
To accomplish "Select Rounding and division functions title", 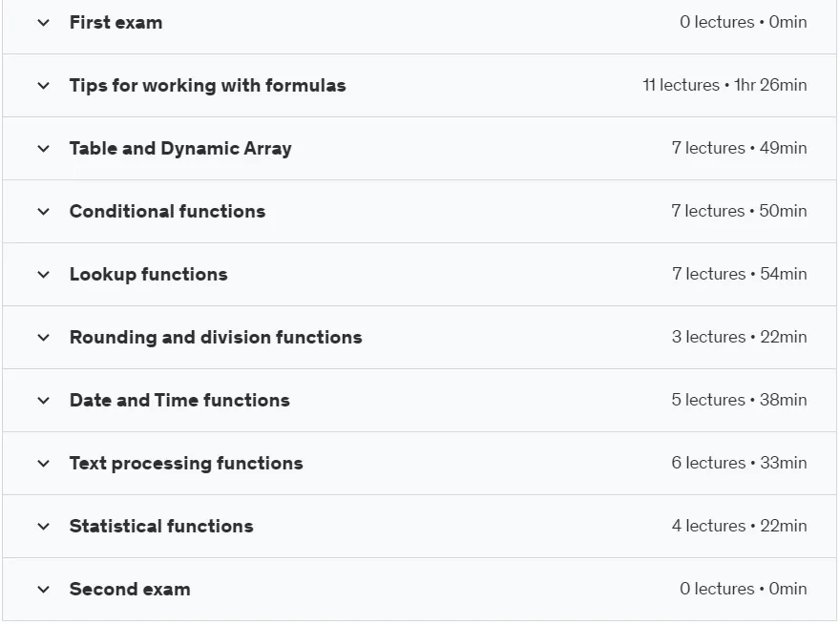I will coord(216,337).
